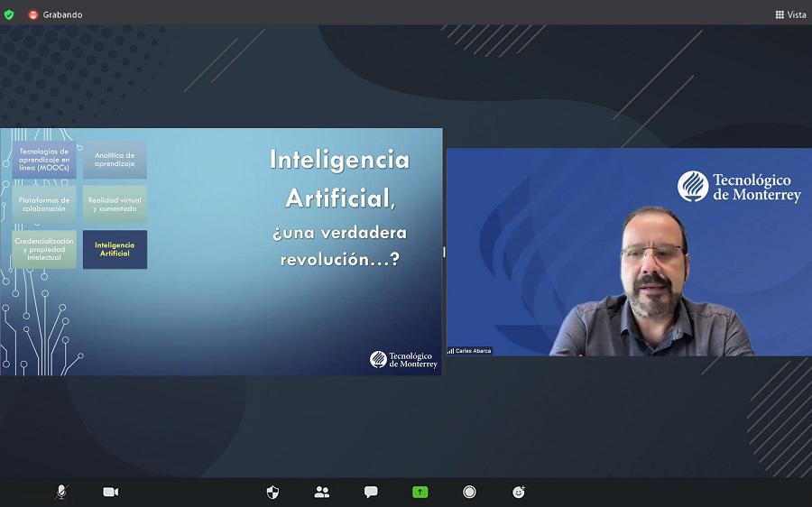Screen dimensions: 812x507
Task: Click the Plataformas de colaboración tile
Action: click(x=44, y=205)
